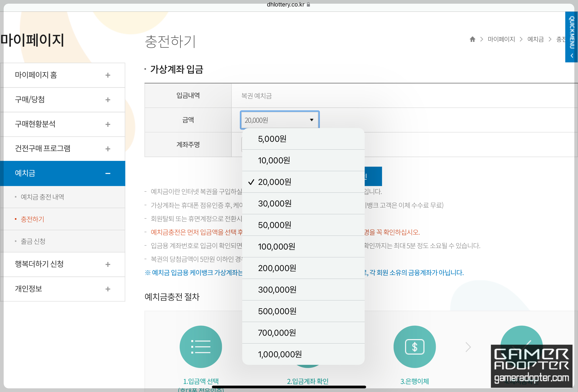Click the input amount list circle icon

pos(201,346)
